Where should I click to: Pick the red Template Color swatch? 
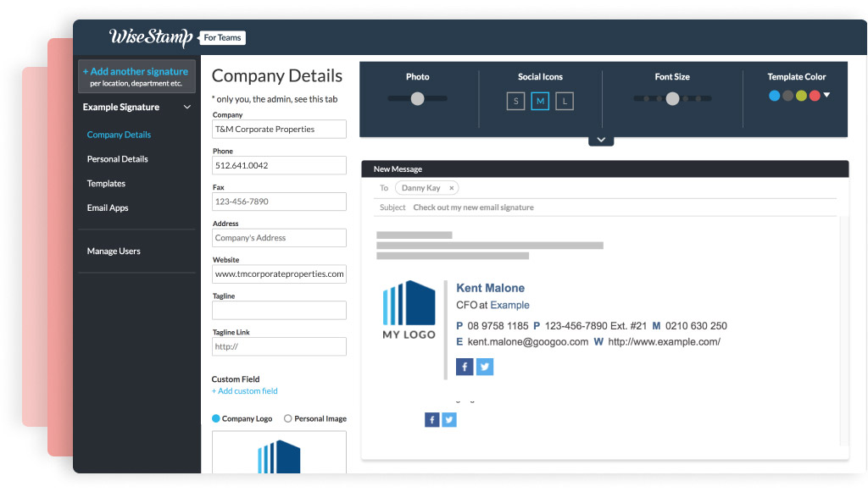pos(813,96)
